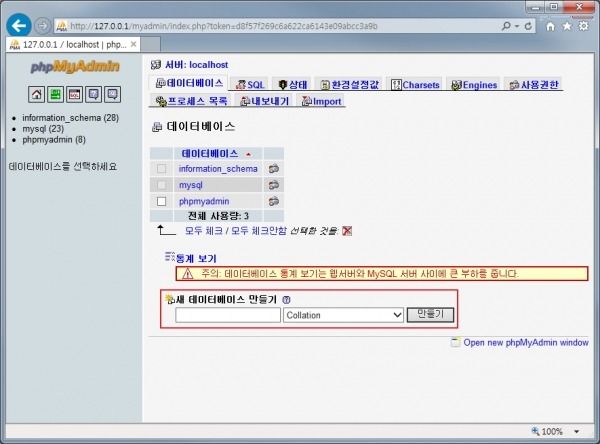Click the new database name input field

coord(228,315)
